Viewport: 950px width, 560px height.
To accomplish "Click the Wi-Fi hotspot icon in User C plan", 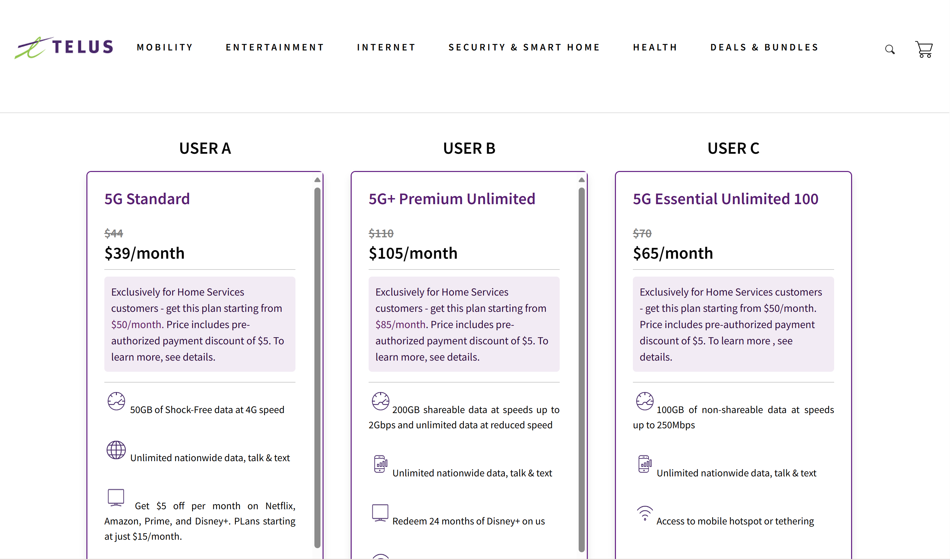I will coord(644,514).
